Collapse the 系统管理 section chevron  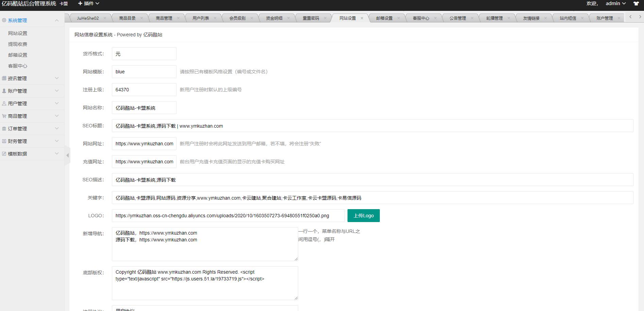pos(57,20)
